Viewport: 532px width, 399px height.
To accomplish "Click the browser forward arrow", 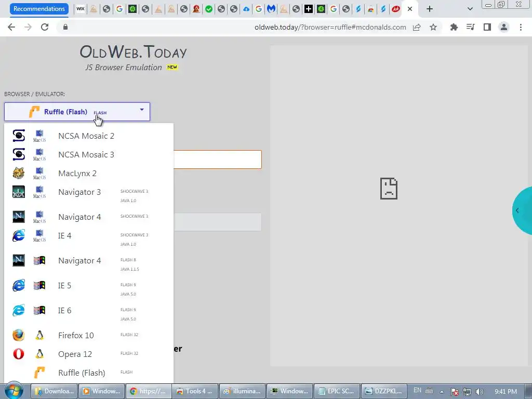I will coord(28,27).
